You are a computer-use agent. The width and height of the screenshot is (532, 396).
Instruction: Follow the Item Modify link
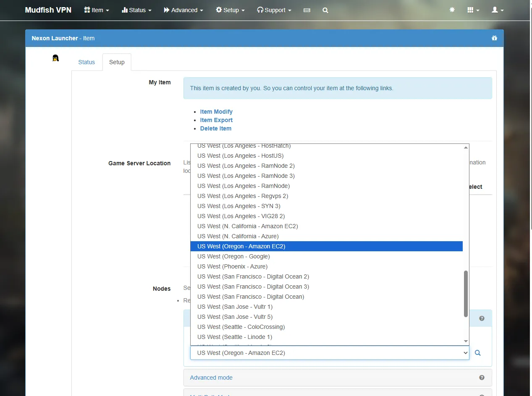pos(216,112)
